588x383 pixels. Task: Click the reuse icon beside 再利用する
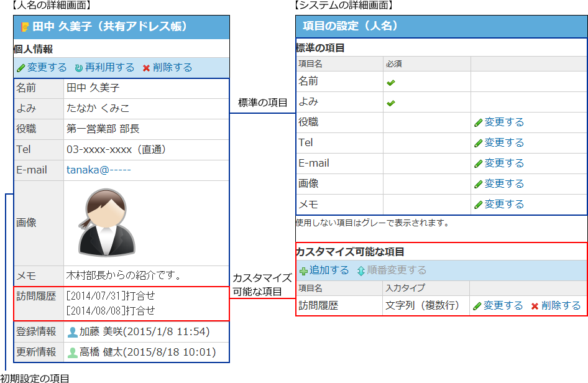[x=78, y=68]
